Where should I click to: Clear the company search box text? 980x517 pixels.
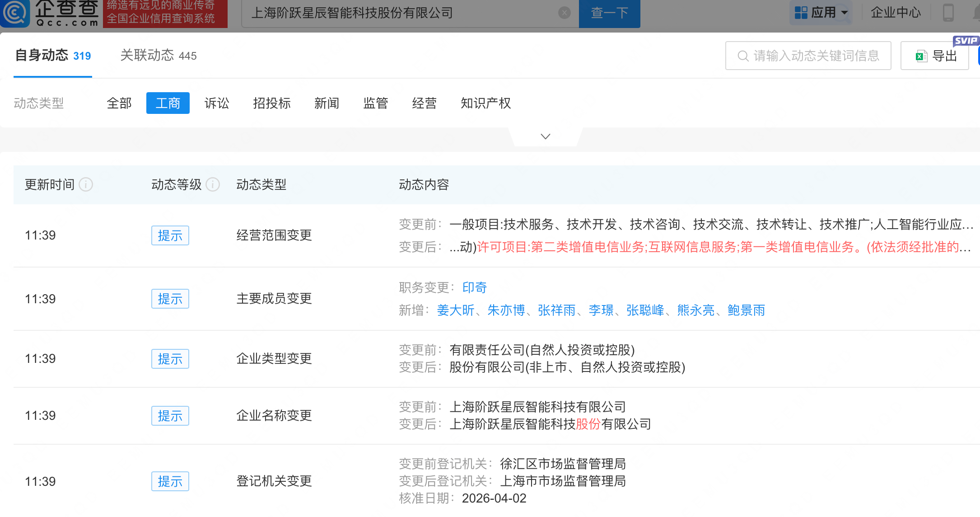click(564, 13)
